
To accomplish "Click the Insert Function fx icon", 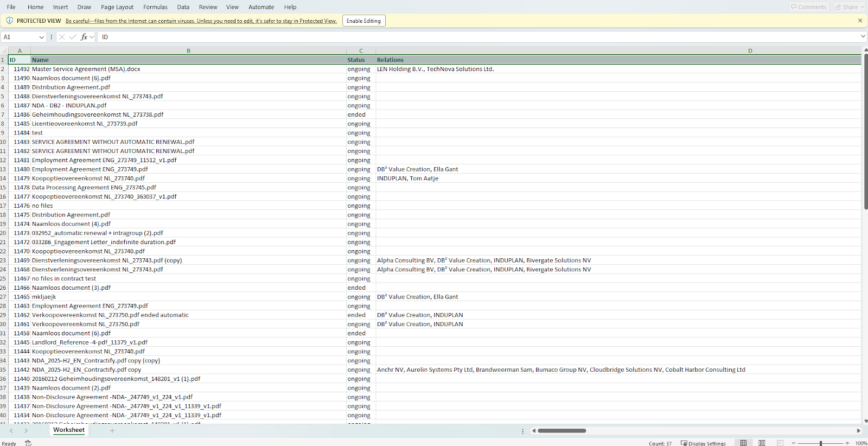I will (84, 37).
